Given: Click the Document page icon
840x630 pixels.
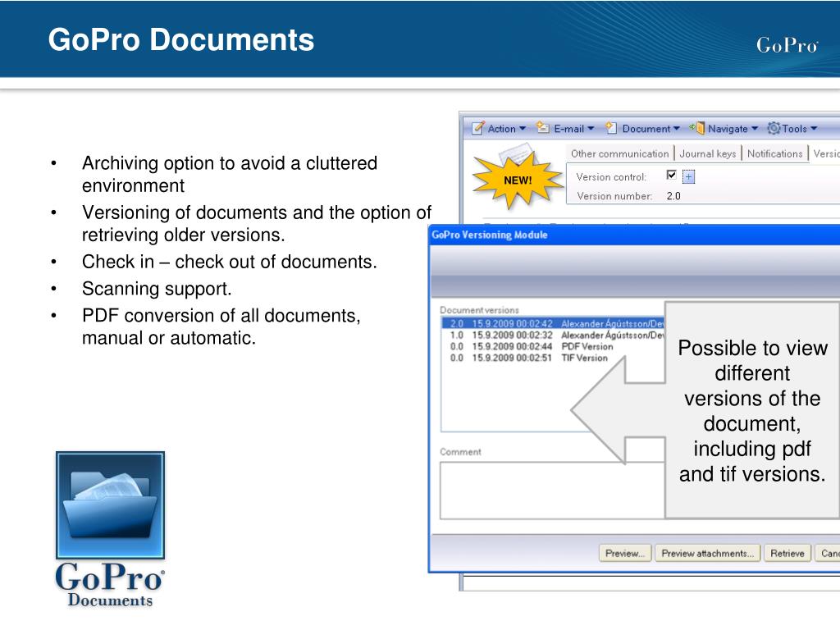Looking at the screenshot, I should pos(611,127).
